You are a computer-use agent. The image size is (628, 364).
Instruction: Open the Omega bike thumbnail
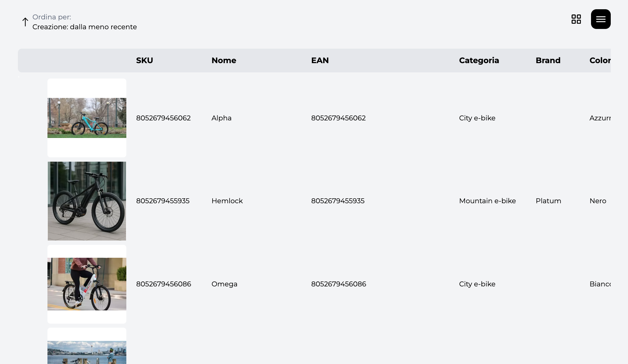click(87, 284)
